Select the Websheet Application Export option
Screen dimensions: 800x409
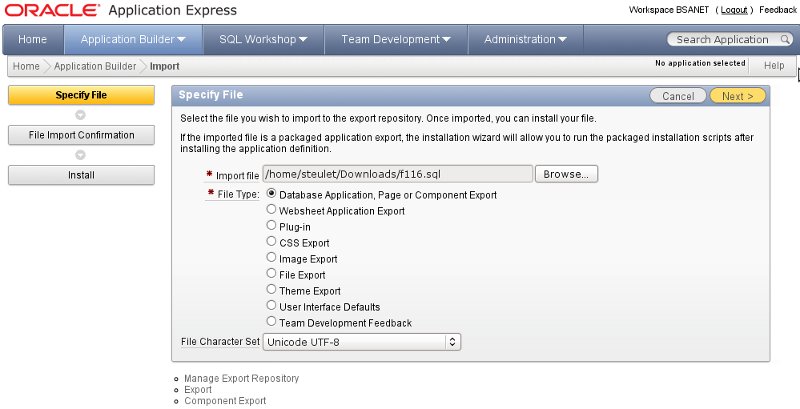click(271, 211)
